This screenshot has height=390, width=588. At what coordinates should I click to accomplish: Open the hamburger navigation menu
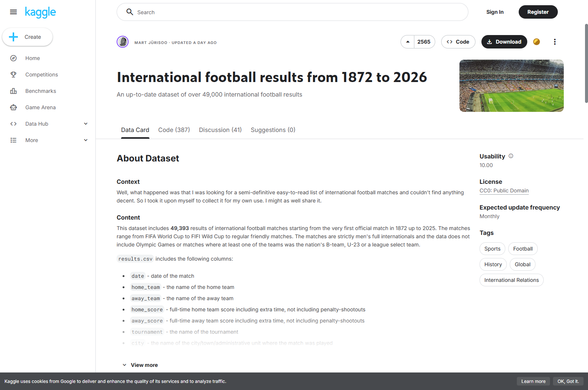[13, 12]
